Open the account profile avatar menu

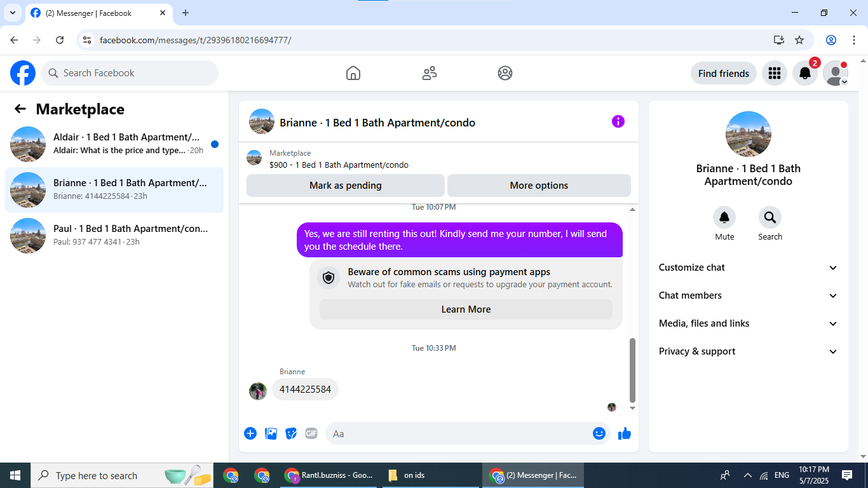click(x=836, y=73)
